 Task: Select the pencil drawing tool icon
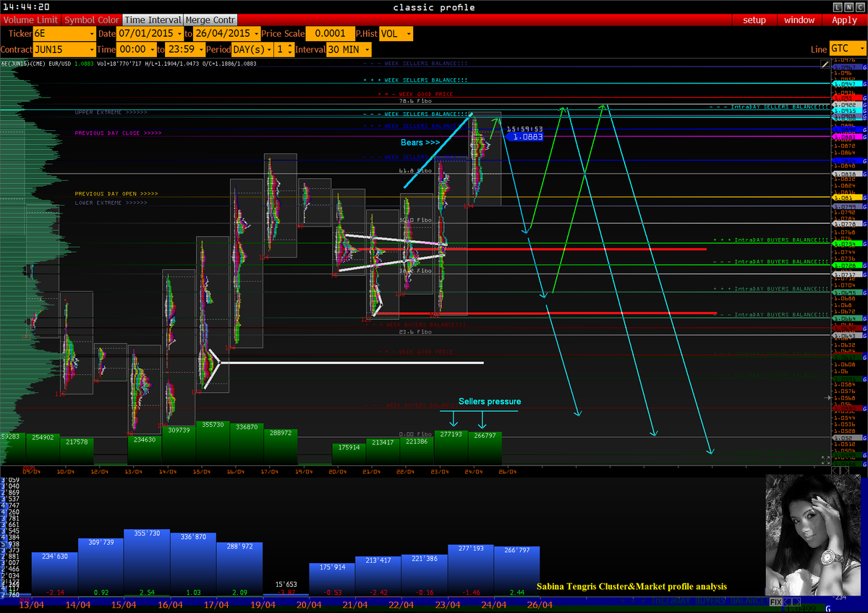coord(825,64)
